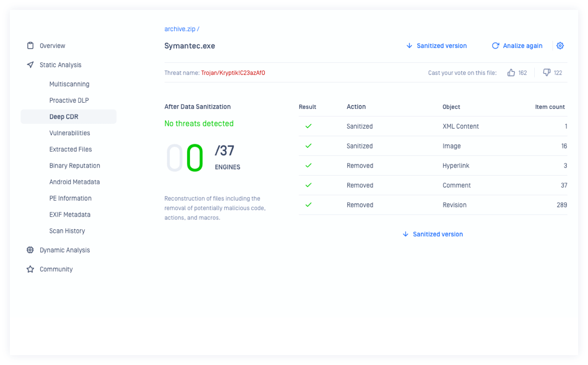Collapse the Static Analysis section
Screen dimensions: 588x365
60,65
